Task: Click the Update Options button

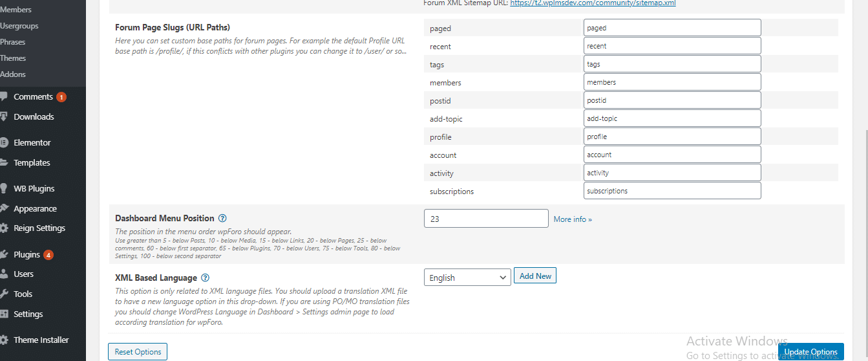Action: pos(810,352)
